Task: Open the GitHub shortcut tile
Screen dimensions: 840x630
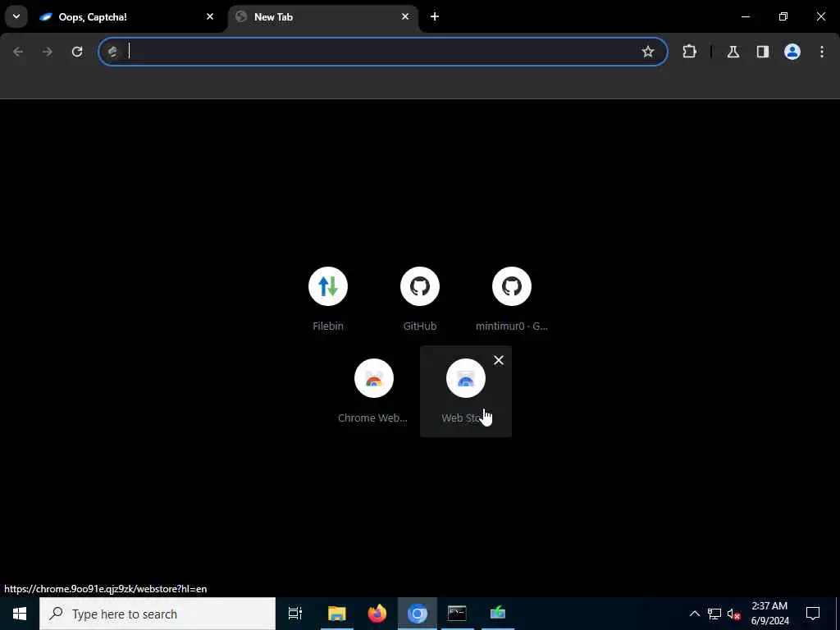Action: pyautogui.click(x=420, y=299)
